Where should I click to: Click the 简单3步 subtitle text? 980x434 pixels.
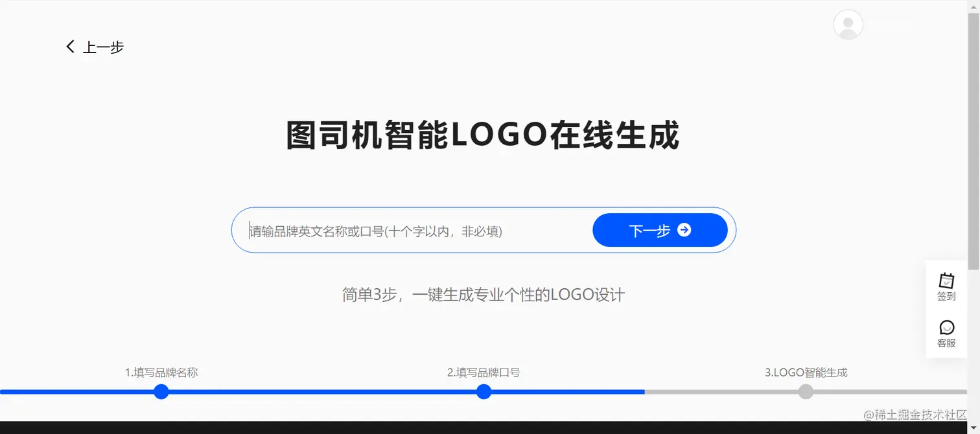484,295
